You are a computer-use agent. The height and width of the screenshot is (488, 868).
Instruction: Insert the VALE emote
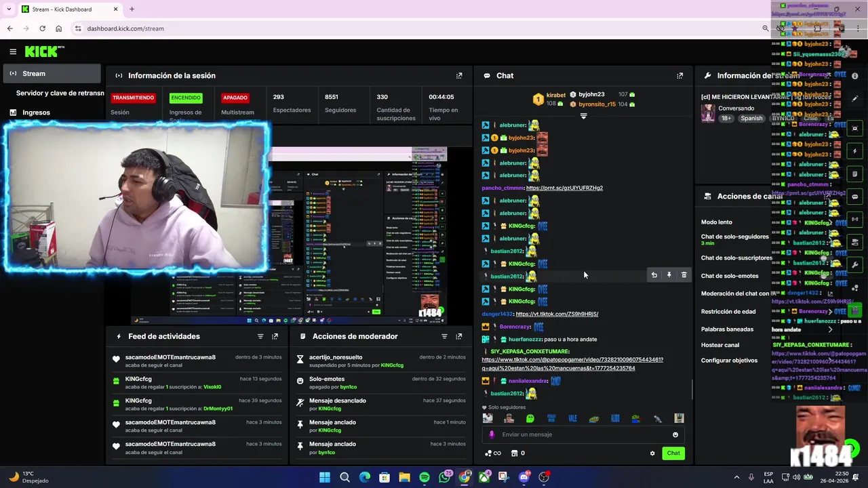[x=572, y=419]
